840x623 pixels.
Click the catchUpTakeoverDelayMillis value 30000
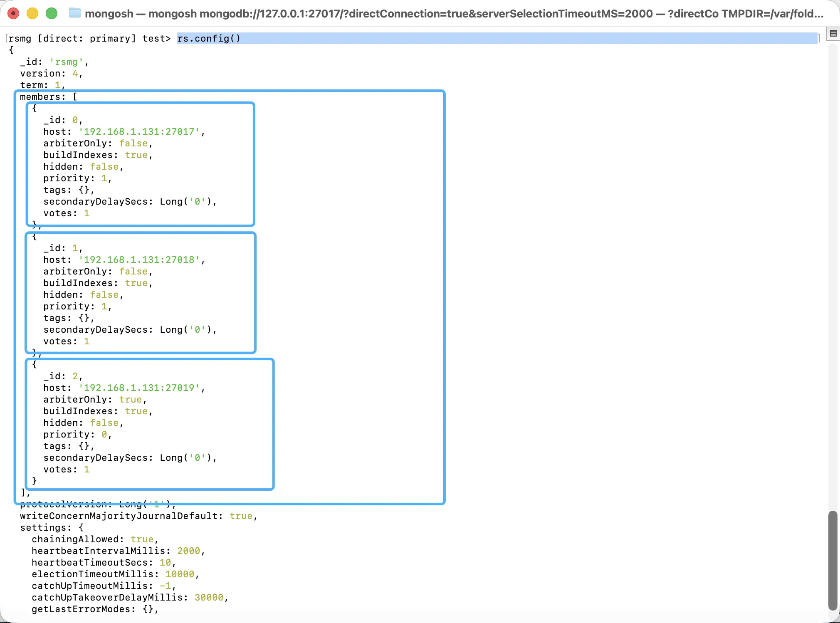(209, 598)
